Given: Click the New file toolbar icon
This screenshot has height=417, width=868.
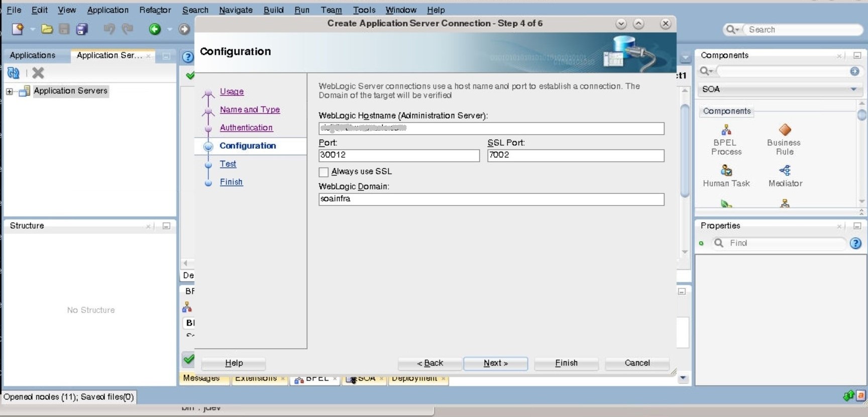Looking at the screenshot, I should (18, 29).
